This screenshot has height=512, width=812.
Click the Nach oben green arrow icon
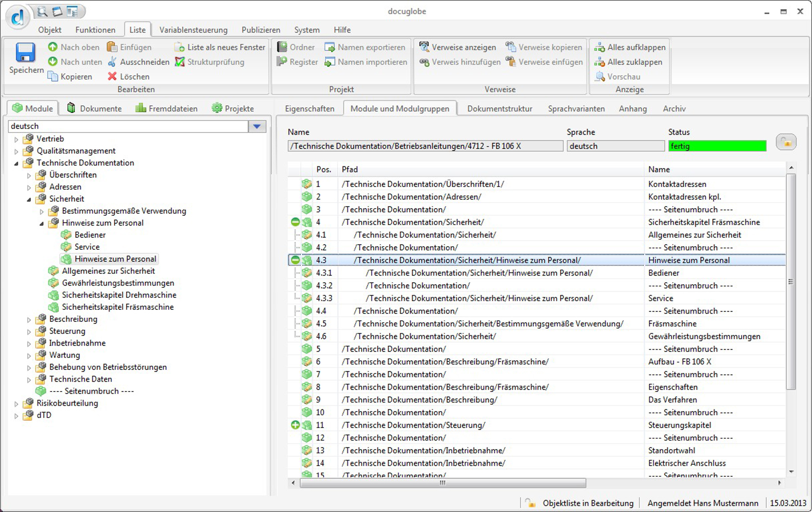pyautogui.click(x=53, y=47)
